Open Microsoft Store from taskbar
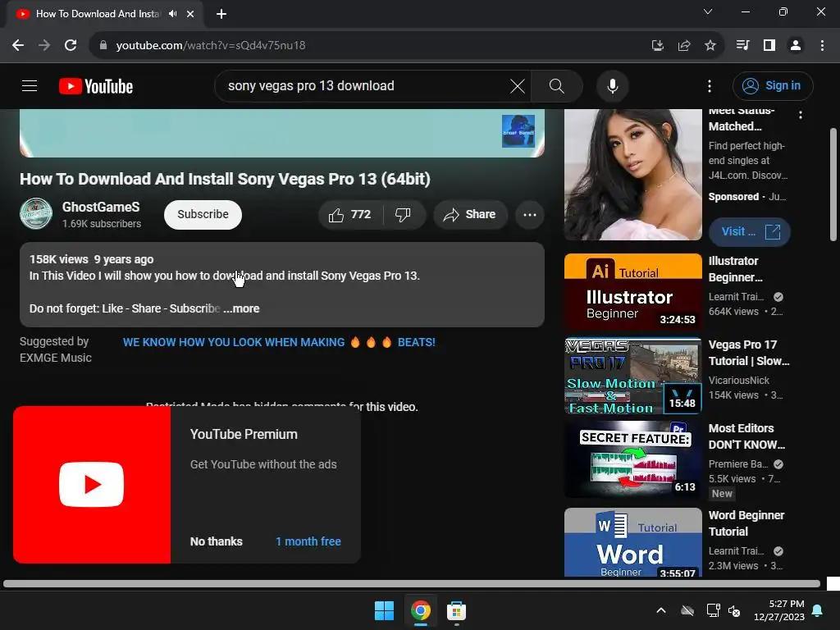 (x=456, y=610)
